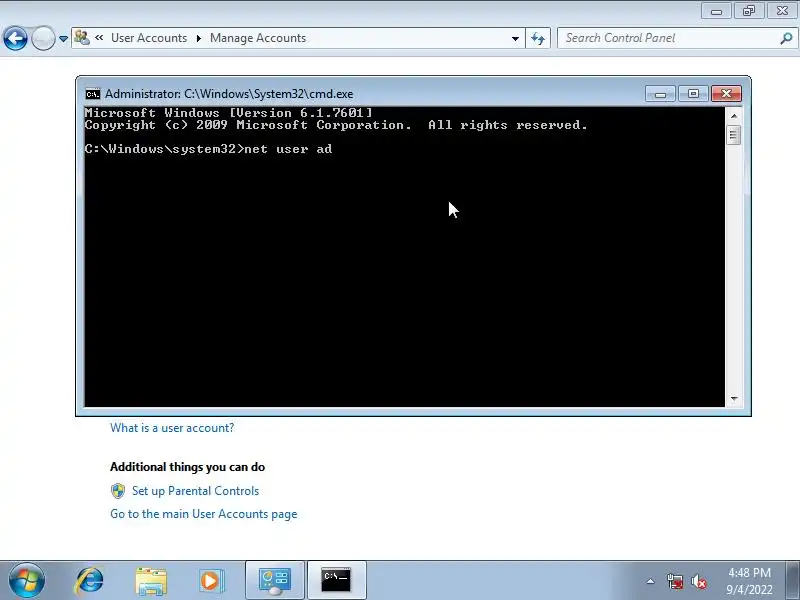Open the arrow after User Accounts breadcrumb
800x600 pixels.
pos(199,38)
